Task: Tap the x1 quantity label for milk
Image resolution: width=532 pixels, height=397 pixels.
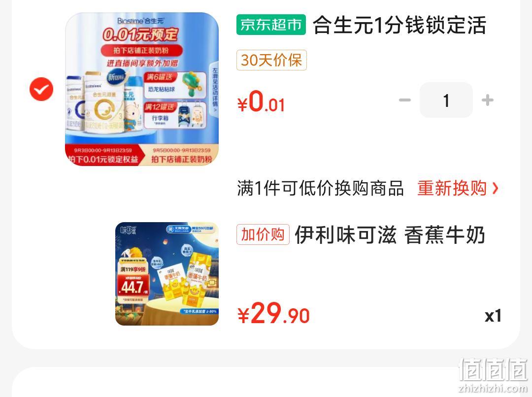Action: pos(493,316)
